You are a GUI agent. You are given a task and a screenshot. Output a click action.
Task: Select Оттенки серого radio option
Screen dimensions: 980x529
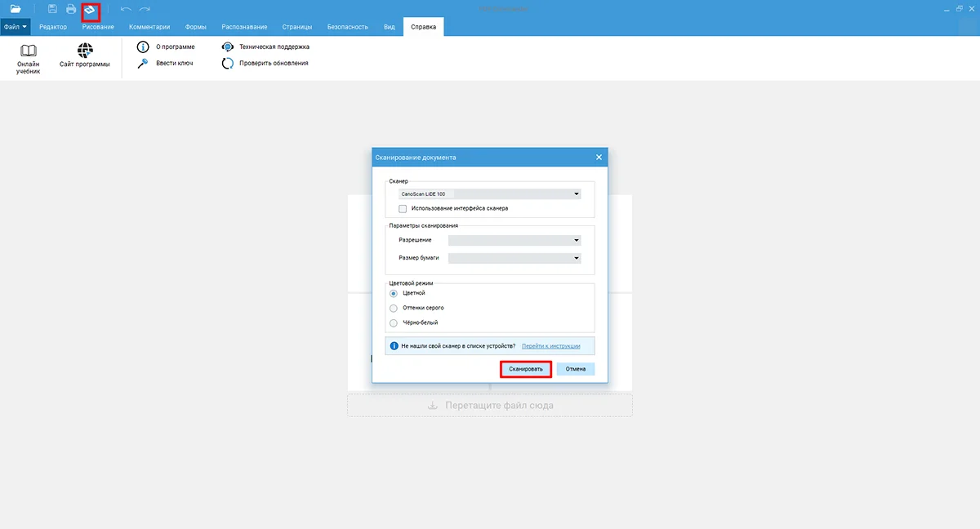pos(394,308)
